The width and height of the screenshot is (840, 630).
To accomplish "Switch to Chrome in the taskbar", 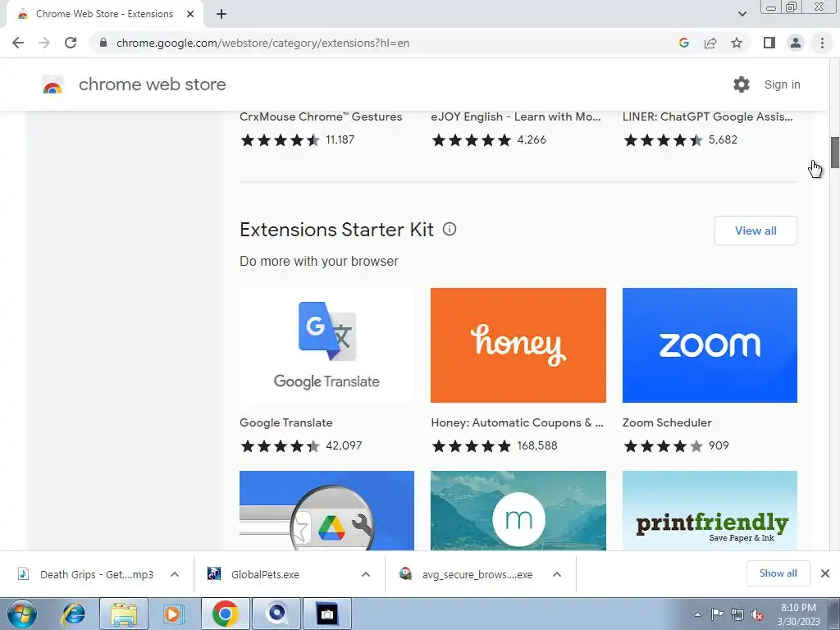I will pos(225,614).
